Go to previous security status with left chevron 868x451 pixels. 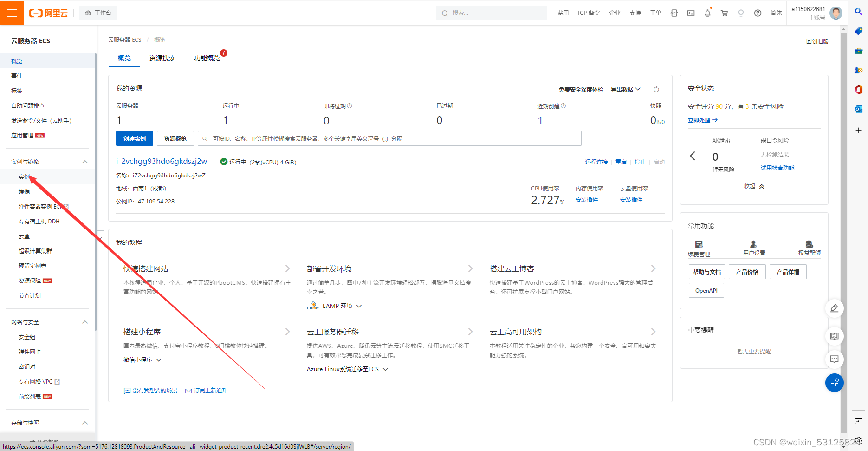(693, 156)
